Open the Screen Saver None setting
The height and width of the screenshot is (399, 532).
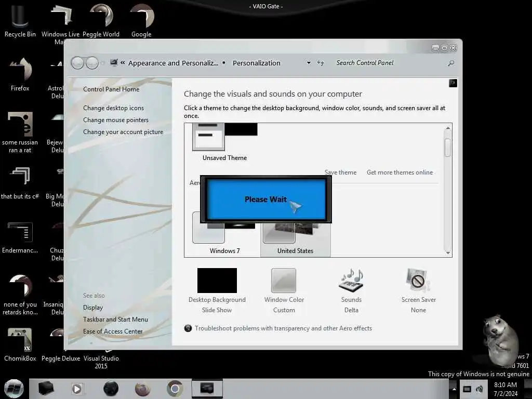418,291
